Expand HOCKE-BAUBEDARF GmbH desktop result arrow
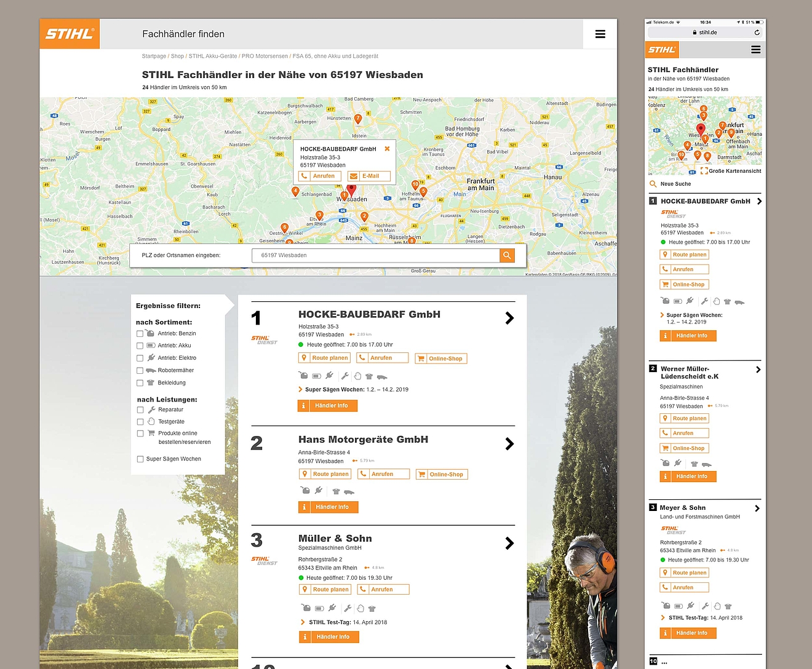 pos(509,318)
